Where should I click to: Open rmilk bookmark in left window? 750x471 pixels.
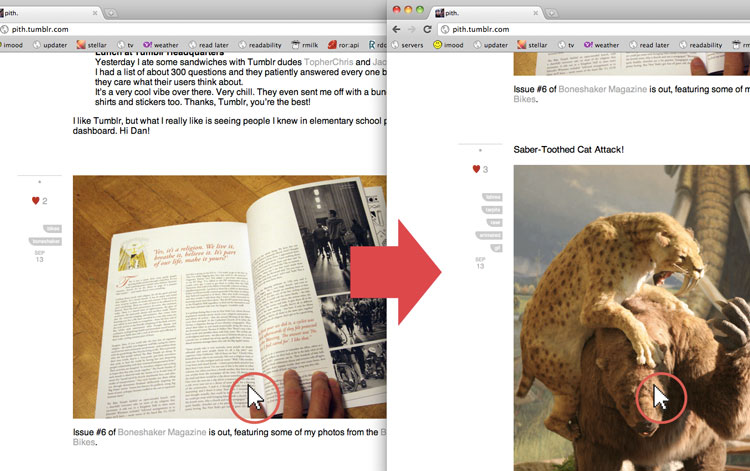305,45
